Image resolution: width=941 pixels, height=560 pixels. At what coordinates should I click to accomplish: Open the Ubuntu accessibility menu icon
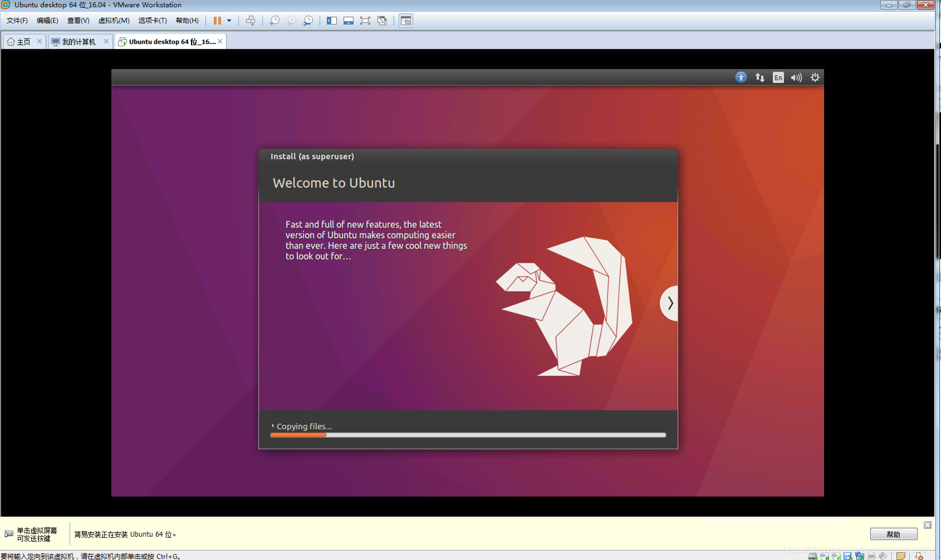741,77
